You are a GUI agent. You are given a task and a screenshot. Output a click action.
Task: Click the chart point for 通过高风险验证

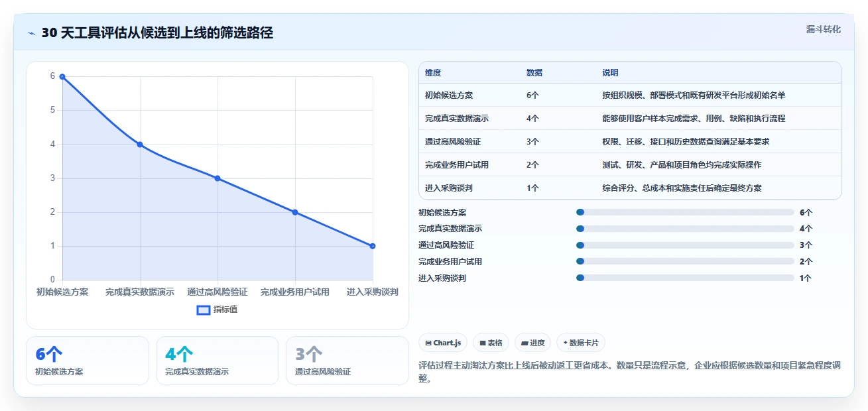point(217,178)
